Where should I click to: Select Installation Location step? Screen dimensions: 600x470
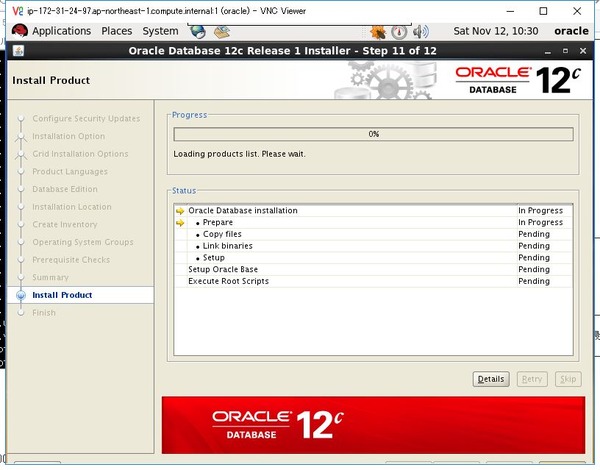[x=72, y=207]
